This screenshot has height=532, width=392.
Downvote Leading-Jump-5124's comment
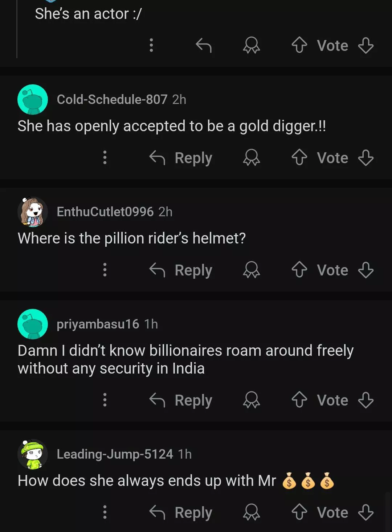(366, 512)
